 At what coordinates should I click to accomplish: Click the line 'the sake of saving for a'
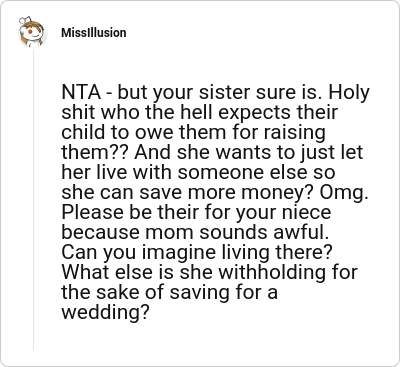pyautogui.click(x=169, y=293)
